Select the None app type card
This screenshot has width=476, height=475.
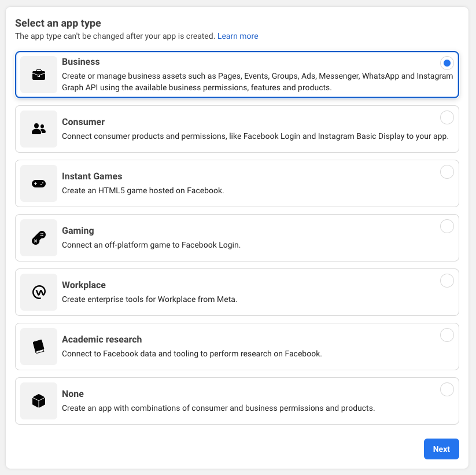click(x=237, y=401)
